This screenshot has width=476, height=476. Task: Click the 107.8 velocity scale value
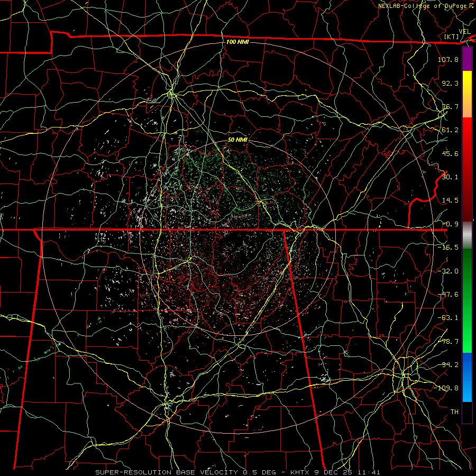[448, 59]
